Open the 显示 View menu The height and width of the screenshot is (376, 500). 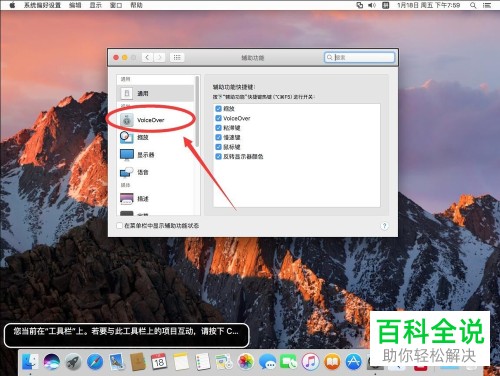[x=95, y=5]
